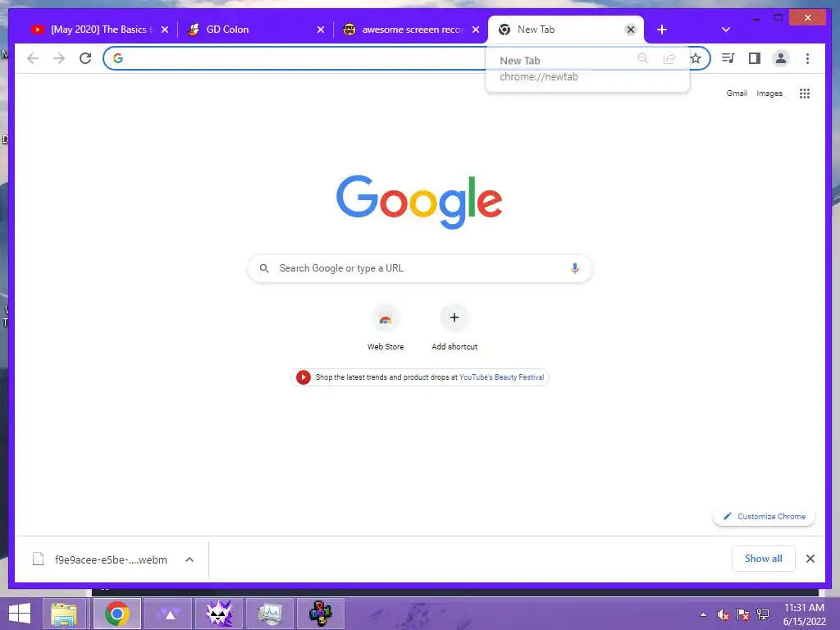
Task: Click the muted volume tray icon
Action: click(x=723, y=615)
